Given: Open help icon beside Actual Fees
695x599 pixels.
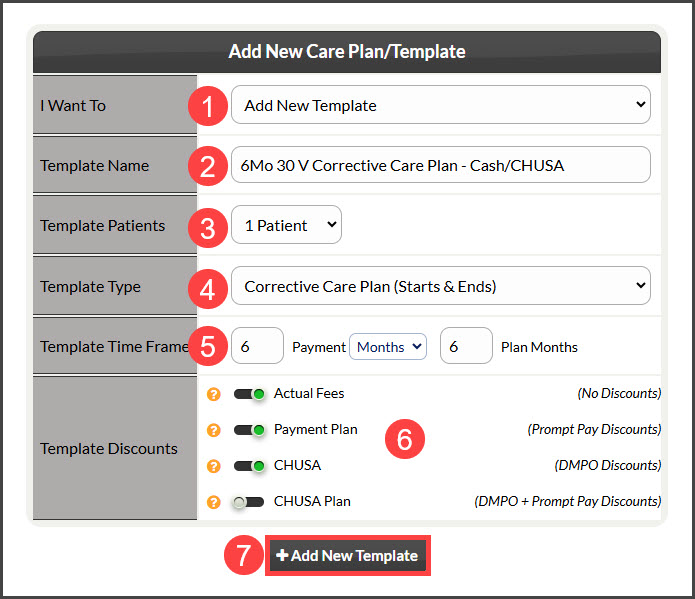Looking at the screenshot, I should click(x=214, y=394).
